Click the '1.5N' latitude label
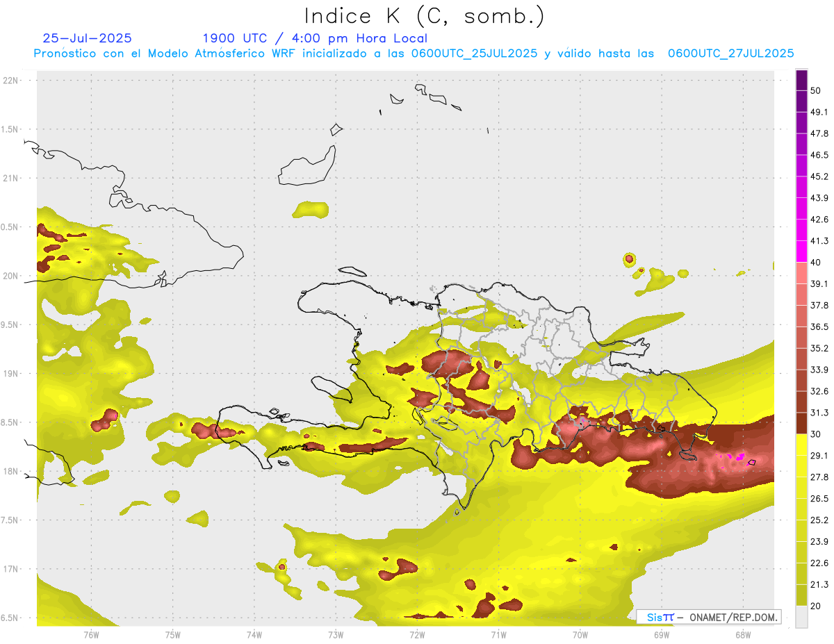Image resolution: width=834 pixels, height=644 pixels. point(10,129)
